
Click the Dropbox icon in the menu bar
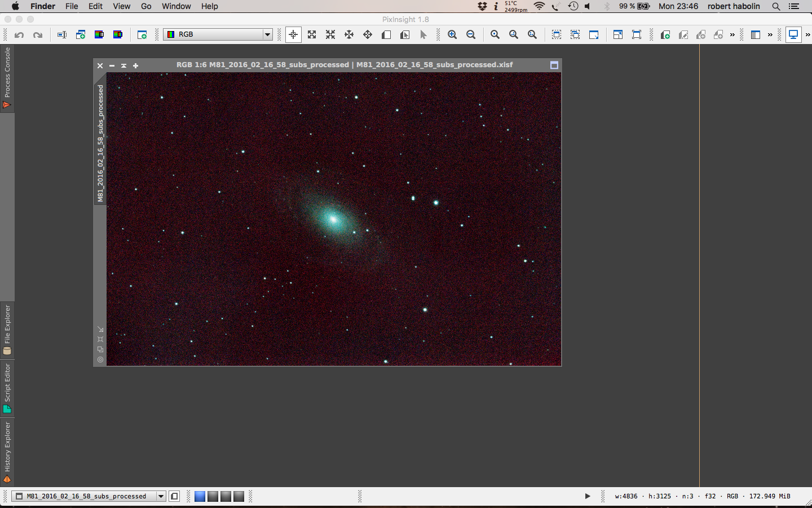click(x=482, y=6)
